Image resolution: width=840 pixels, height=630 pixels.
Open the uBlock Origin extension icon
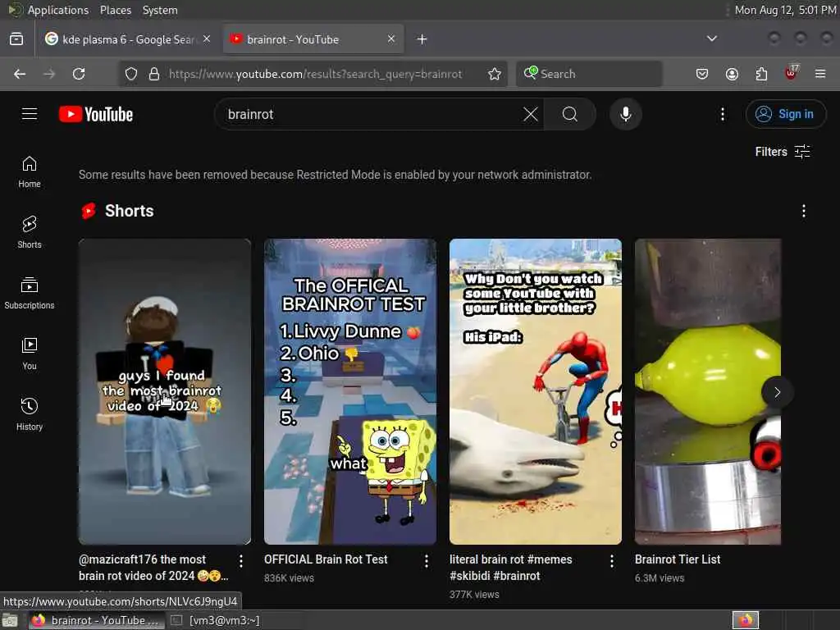point(792,73)
